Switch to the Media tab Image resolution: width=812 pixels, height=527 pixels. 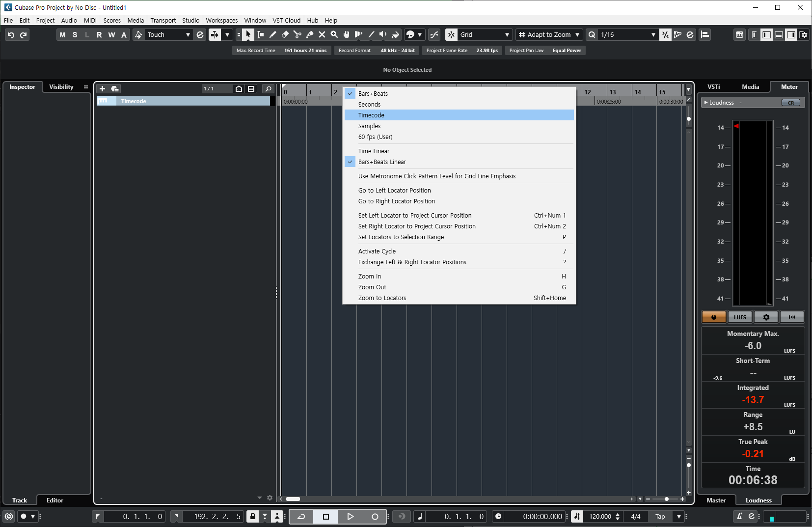click(x=750, y=87)
